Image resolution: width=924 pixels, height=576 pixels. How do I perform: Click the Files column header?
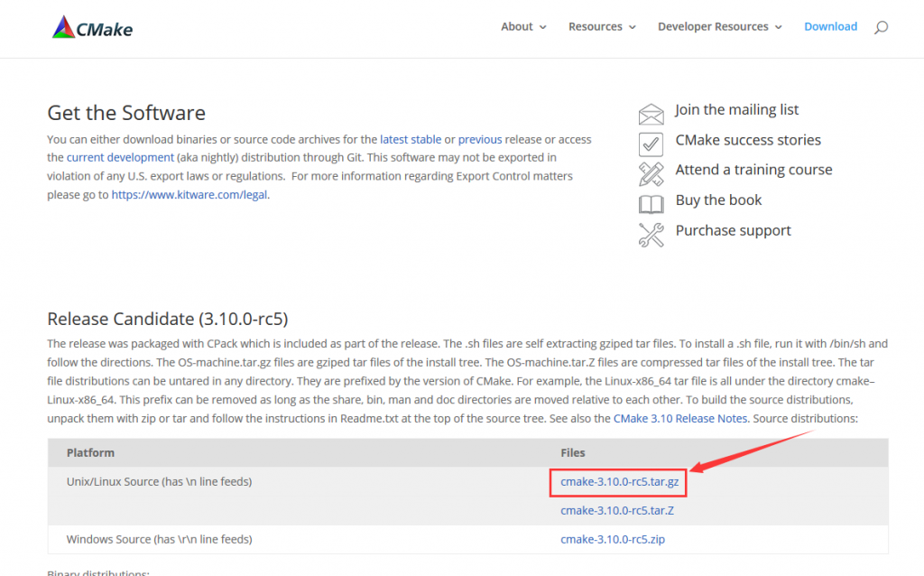[x=573, y=453]
